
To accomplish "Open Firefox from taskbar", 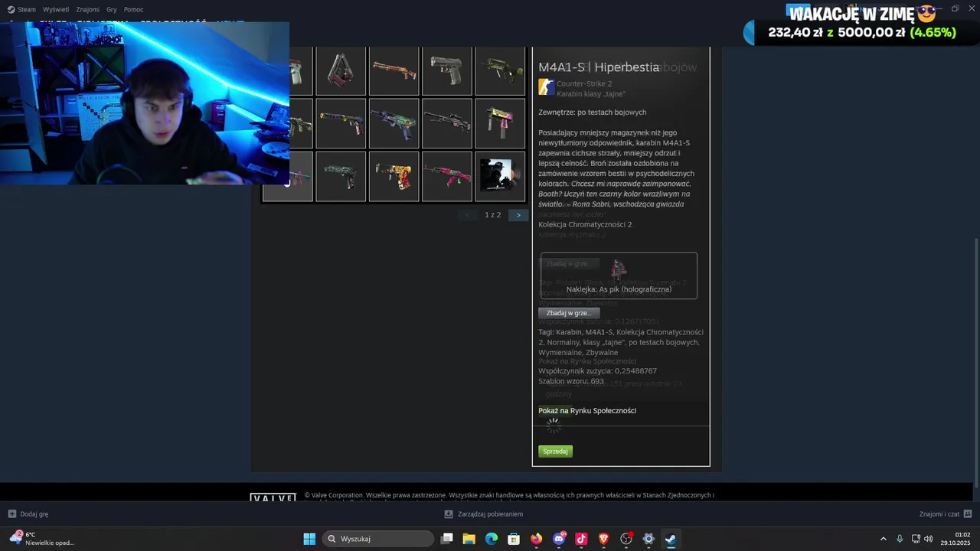I will click(536, 539).
